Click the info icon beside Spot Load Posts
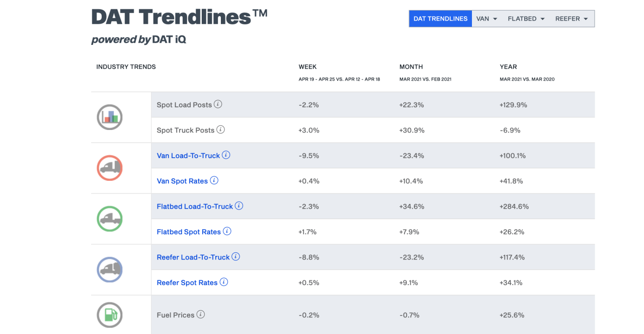Image resolution: width=644 pixels, height=334 pixels. pos(218,104)
